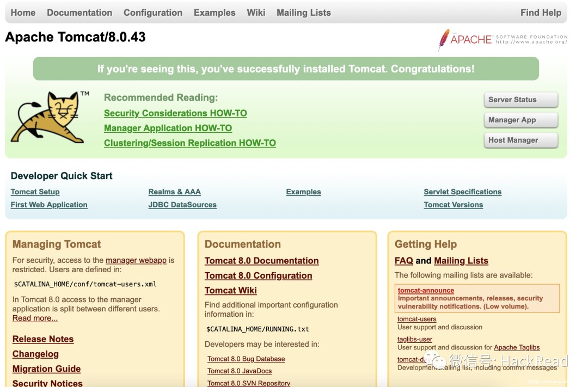588x387 pixels.
Task: Click $CATALINA_HOME/conf/tomcat-users.xml path text
Action: pos(85,284)
